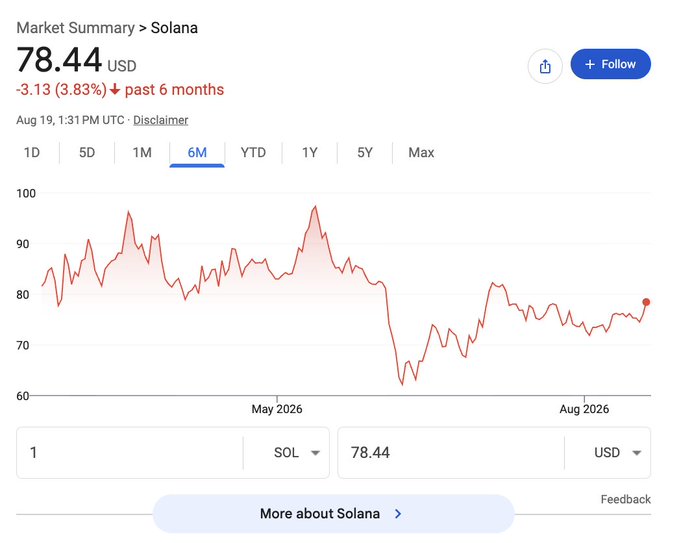View the 5Y price history
Viewport: 679px width, 543px height.
(x=365, y=152)
